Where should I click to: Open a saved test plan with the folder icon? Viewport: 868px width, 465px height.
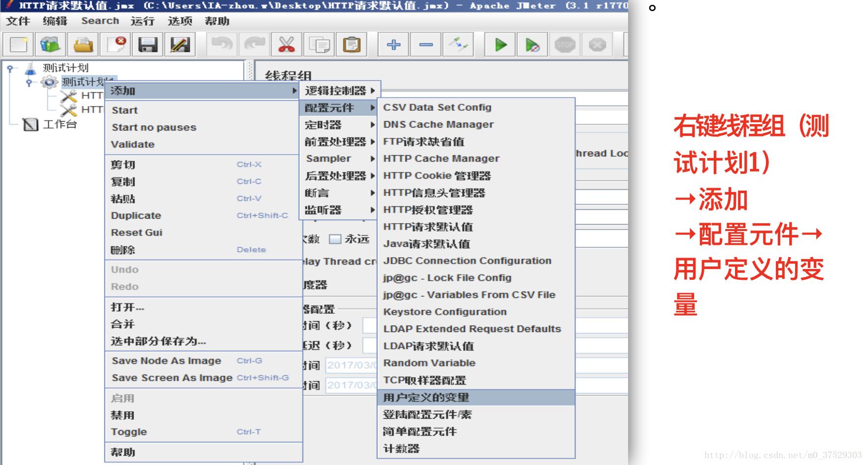[x=84, y=44]
